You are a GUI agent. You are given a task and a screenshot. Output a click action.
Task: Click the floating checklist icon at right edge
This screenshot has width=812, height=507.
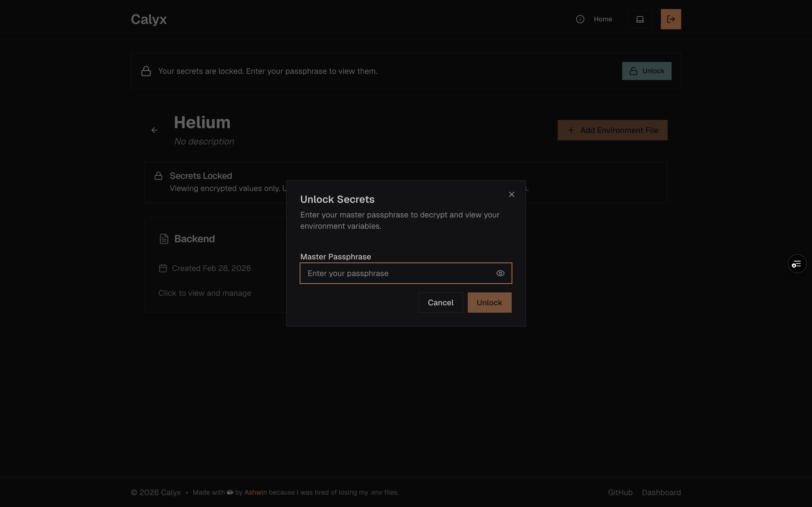click(796, 264)
